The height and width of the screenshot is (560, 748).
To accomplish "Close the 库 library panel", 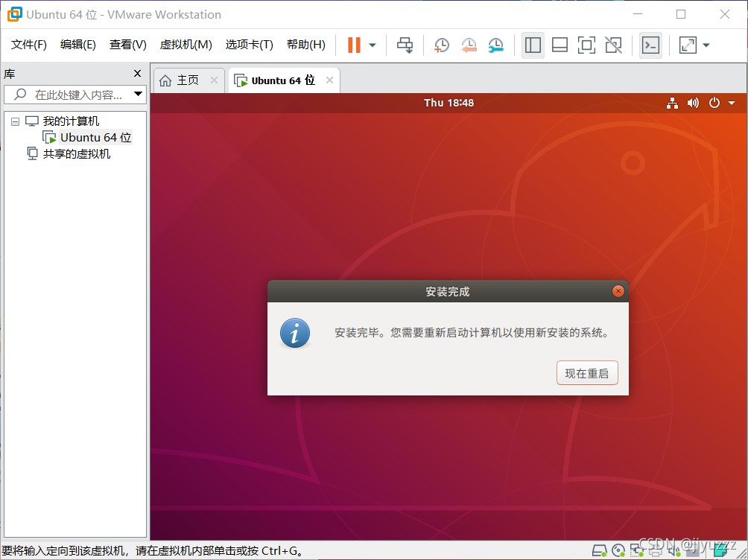I will [x=137, y=74].
